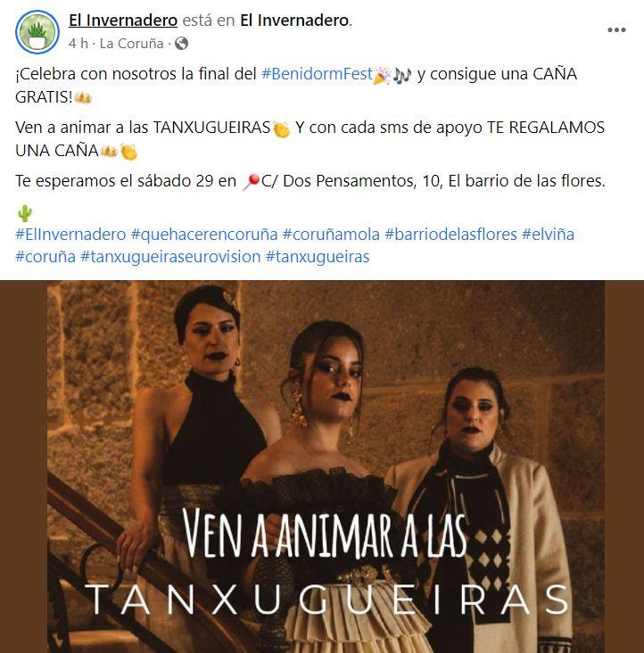Open the #barriodelasflores hashtag
Screen dimensions: 644x653
pos(450,234)
